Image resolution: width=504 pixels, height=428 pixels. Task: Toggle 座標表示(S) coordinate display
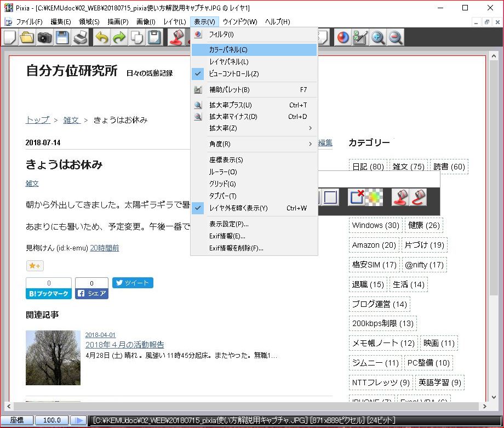254,160
